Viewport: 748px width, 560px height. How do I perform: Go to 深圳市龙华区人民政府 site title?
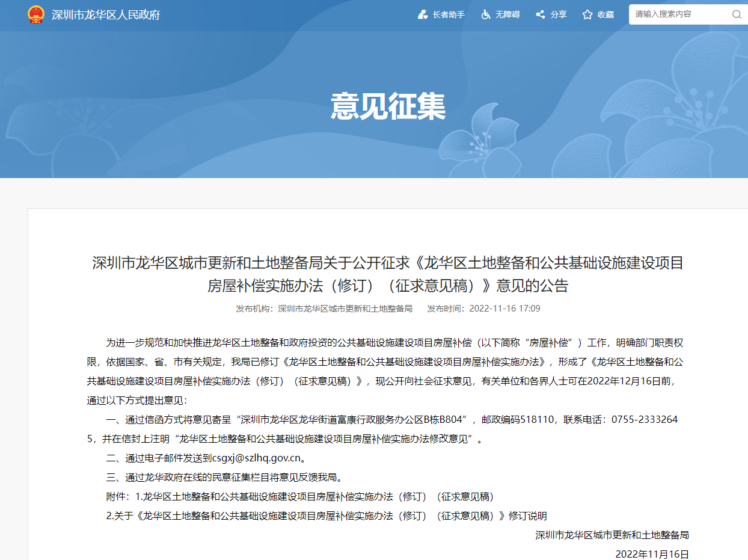coord(106,15)
